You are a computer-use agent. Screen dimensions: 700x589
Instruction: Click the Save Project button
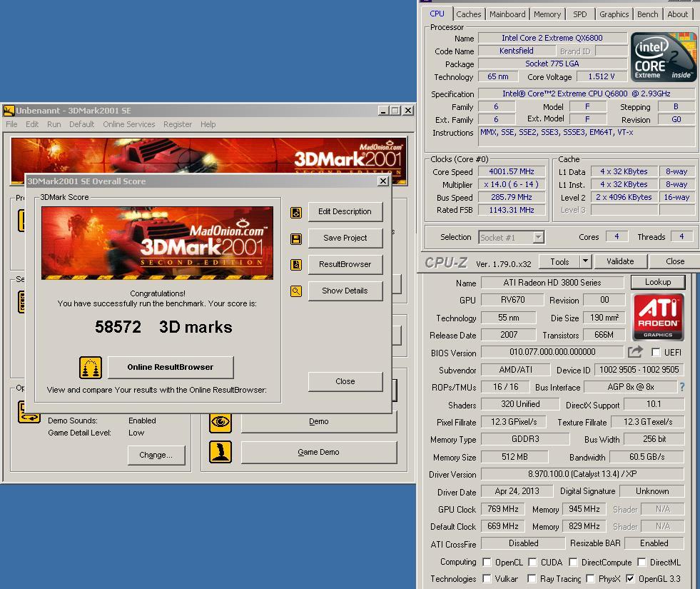(x=345, y=238)
